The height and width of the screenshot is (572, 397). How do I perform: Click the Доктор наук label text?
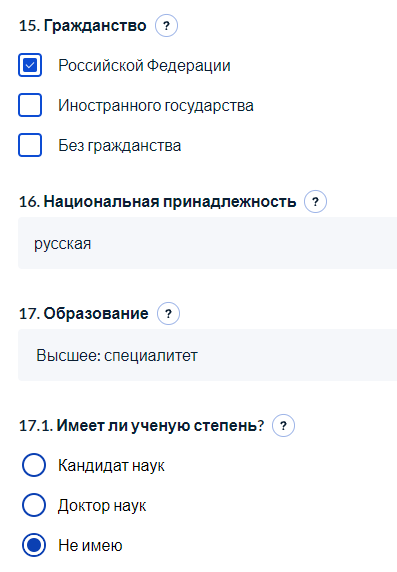coord(102,506)
